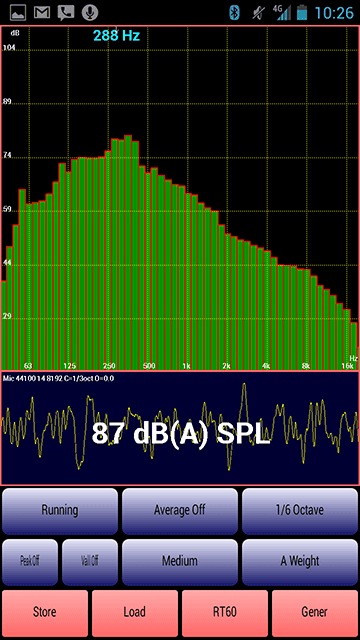This screenshot has height=640, width=360.
Task: Tap the Load button
Action: (135, 613)
